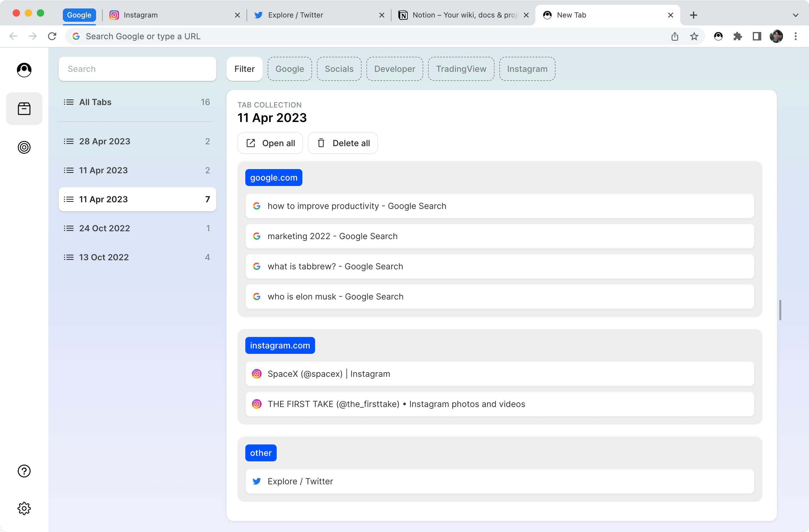Expand the tab search chevron

click(x=796, y=15)
